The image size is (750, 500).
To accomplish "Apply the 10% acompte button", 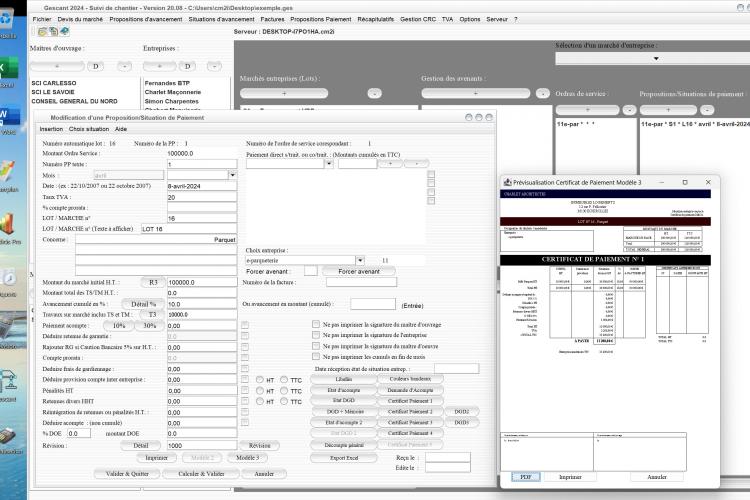I will 119,325.
